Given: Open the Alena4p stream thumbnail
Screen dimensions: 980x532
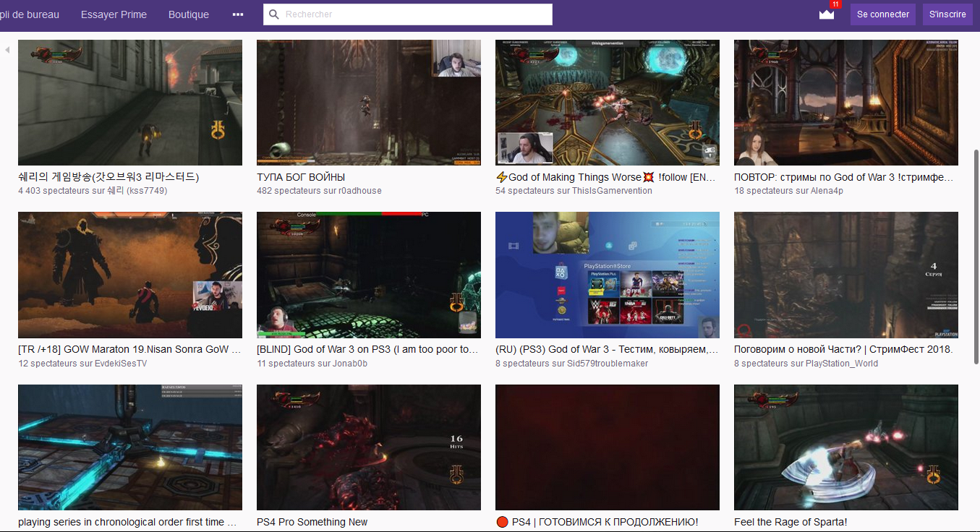Looking at the screenshot, I should pos(846,103).
